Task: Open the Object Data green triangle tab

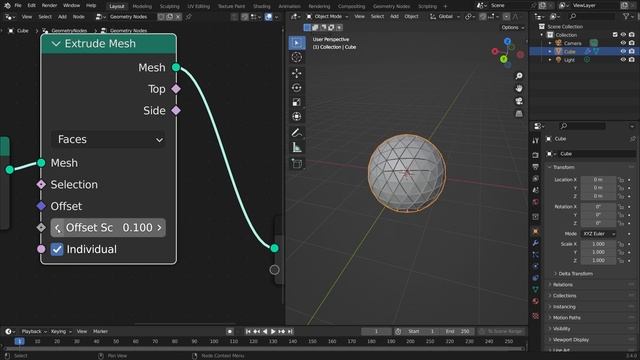Action: click(536, 289)
